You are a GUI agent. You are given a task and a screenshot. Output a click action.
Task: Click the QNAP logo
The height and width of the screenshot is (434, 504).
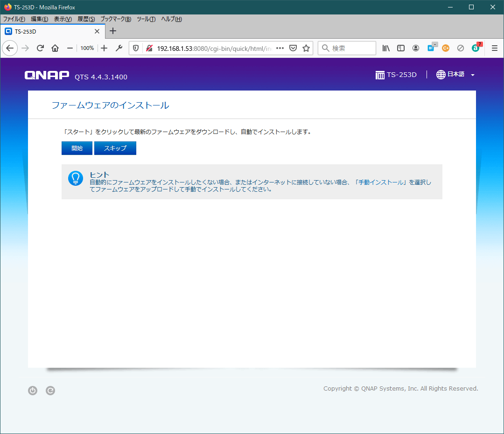47,75
